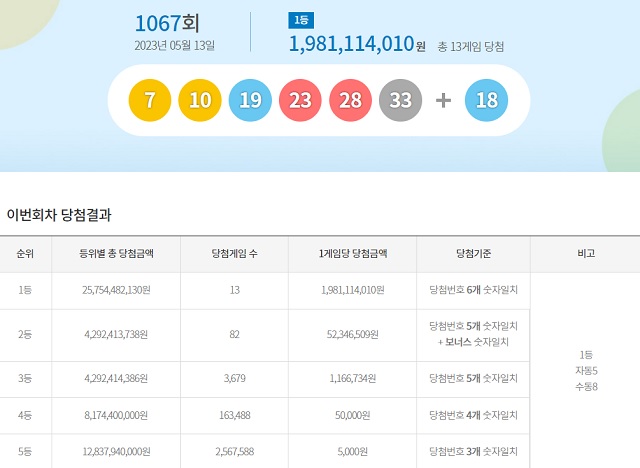The image size is (640, 468).
Task: Click per-game prize 52,346,509원
Action: tap(353, 335)
